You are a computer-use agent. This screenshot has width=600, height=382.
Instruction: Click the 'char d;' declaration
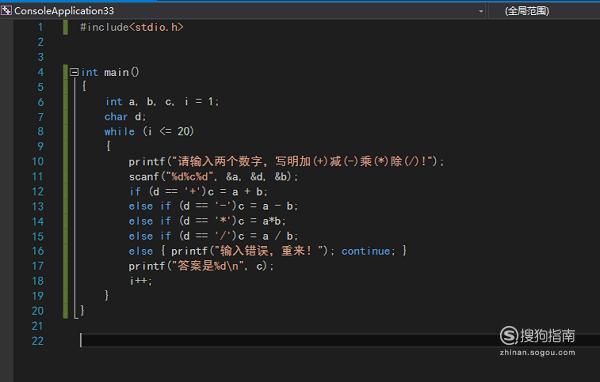pyautogui.click(x=125, y=117)
